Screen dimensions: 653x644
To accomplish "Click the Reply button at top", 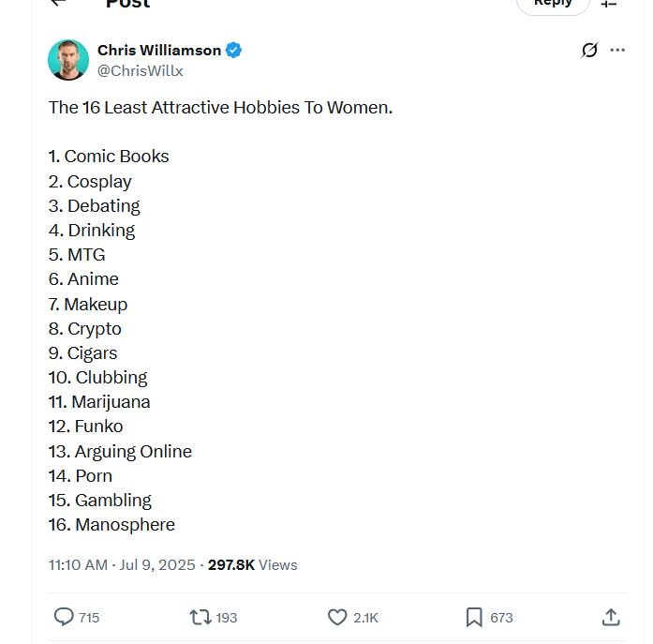I will point(553,4).
